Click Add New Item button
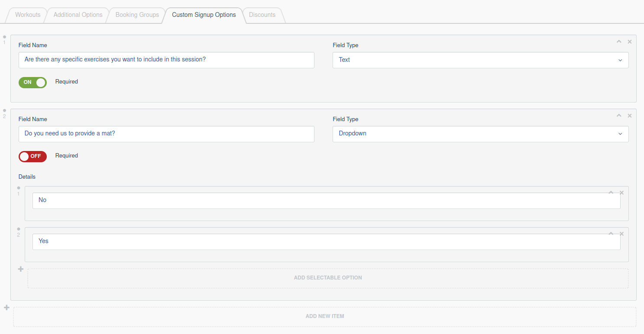 coord(325,317)
